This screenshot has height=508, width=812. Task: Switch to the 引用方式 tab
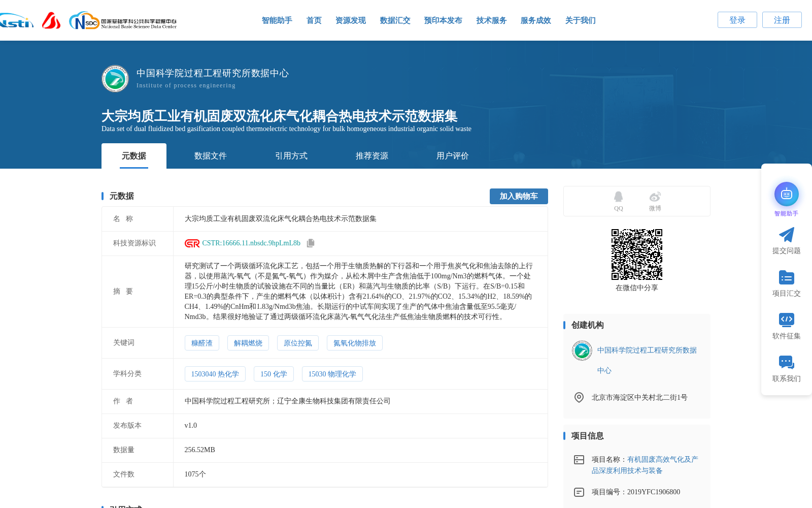(291, 156)
